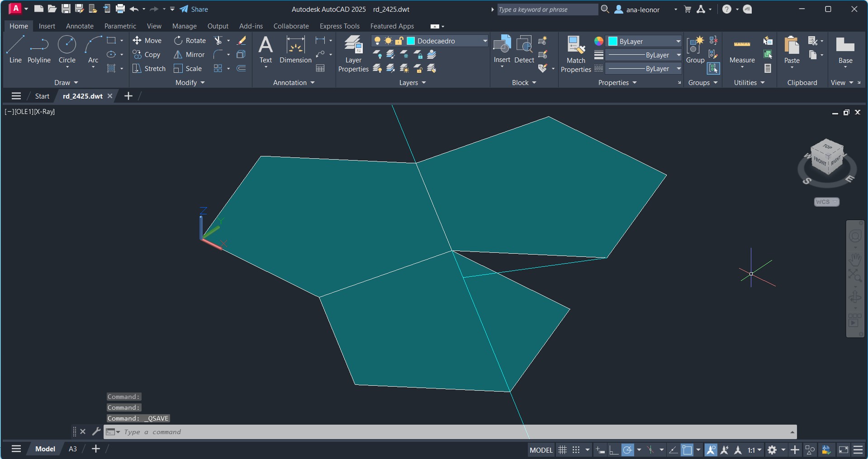Image resolution: width=868 pixels, height=459 pixels.
Task: Click the cyan object color swatch
Action: [613, 42]
